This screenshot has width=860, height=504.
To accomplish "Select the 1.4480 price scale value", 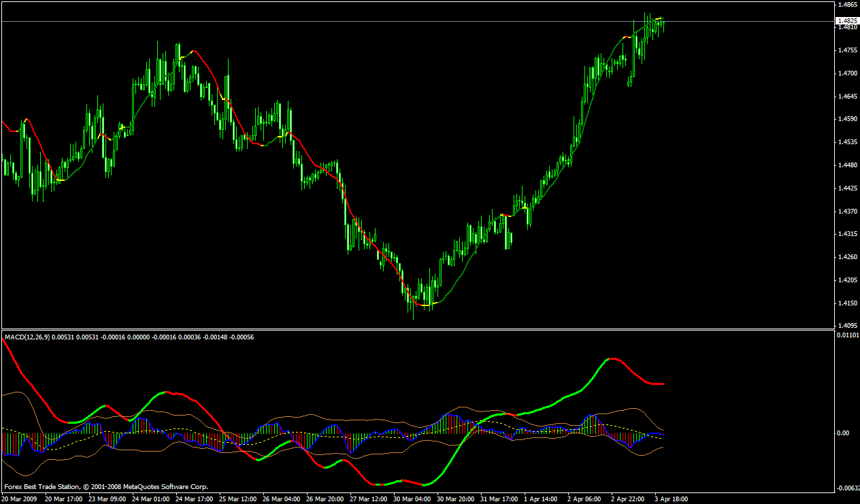I will pos(848,165).
